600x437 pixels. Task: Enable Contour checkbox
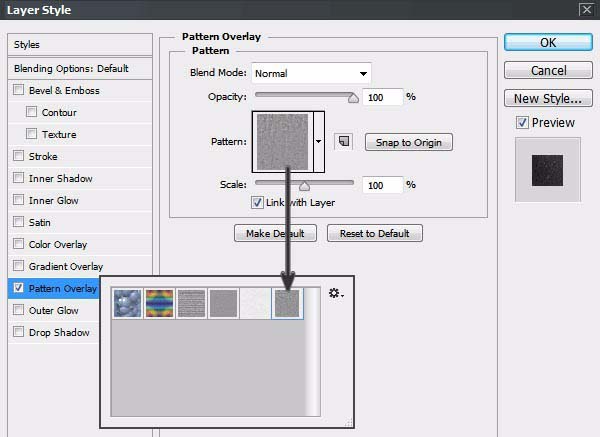coord(31,112)
